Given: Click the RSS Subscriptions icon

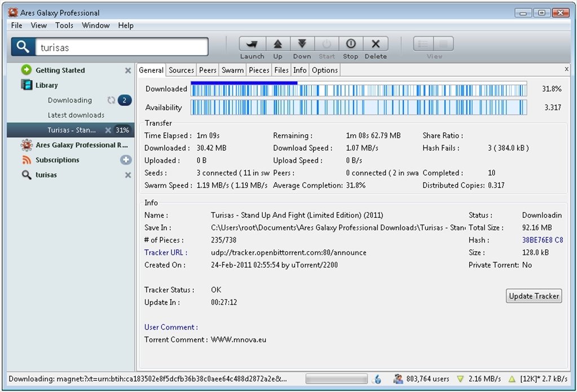Looking at the screenshot, I should (27, 160).
